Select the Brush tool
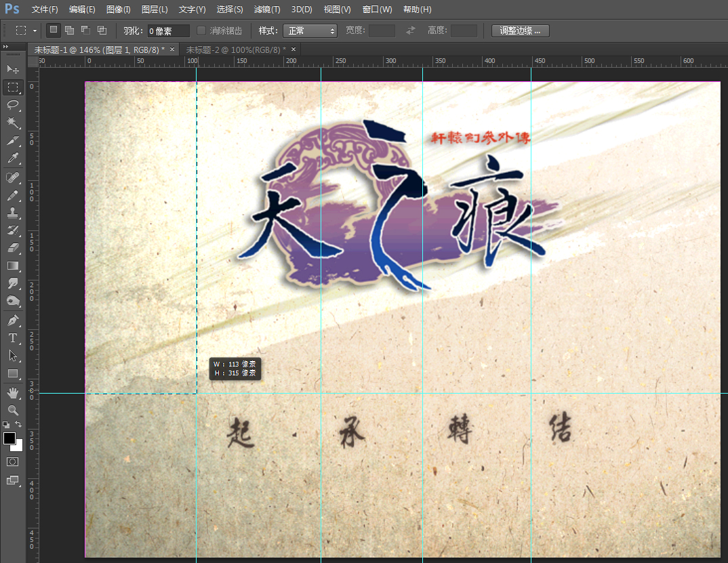This screenshot has width=728, height=563. [12, 195]
